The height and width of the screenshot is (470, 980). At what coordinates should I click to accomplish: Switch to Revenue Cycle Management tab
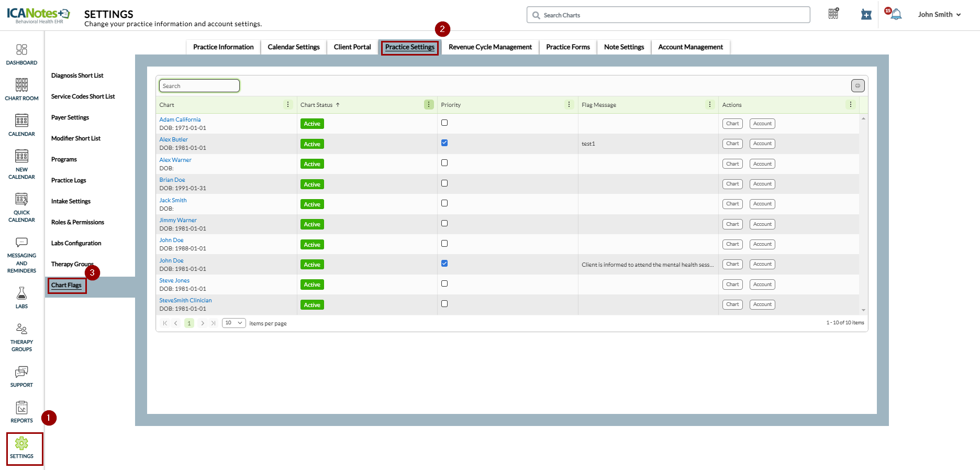point(490,47)
